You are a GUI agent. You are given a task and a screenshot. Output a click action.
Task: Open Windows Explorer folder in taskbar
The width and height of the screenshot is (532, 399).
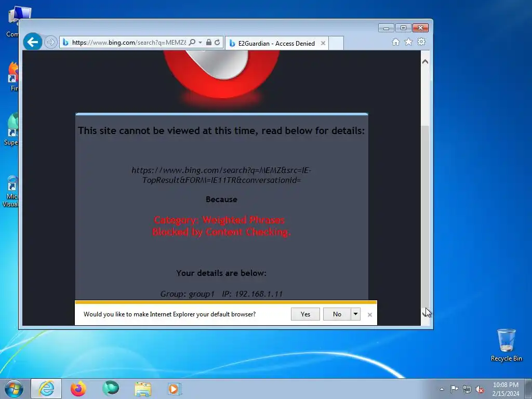coord(143,389)
